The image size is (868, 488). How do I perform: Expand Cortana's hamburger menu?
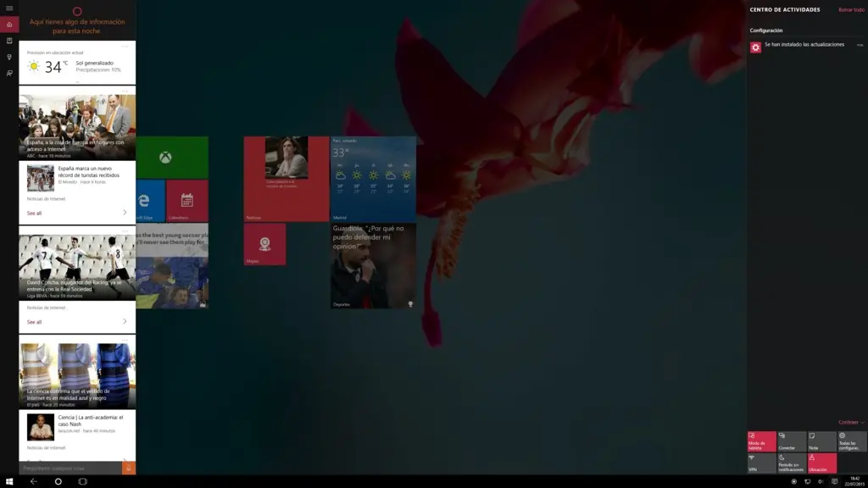pyautogui.click(x=8, y=8)
